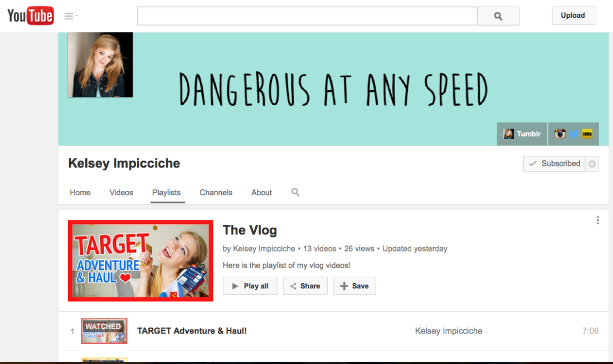Image resolution: width=613 pixels, height=364 pixels.
Task: Click Play all for The Vlog
Action: 250,286
